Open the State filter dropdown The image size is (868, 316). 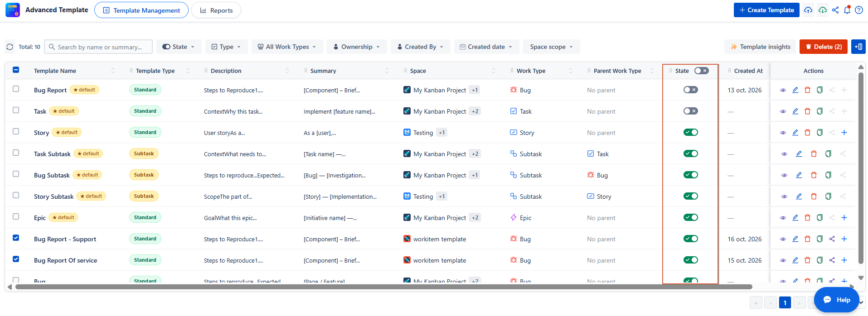[x=179, y=47]
